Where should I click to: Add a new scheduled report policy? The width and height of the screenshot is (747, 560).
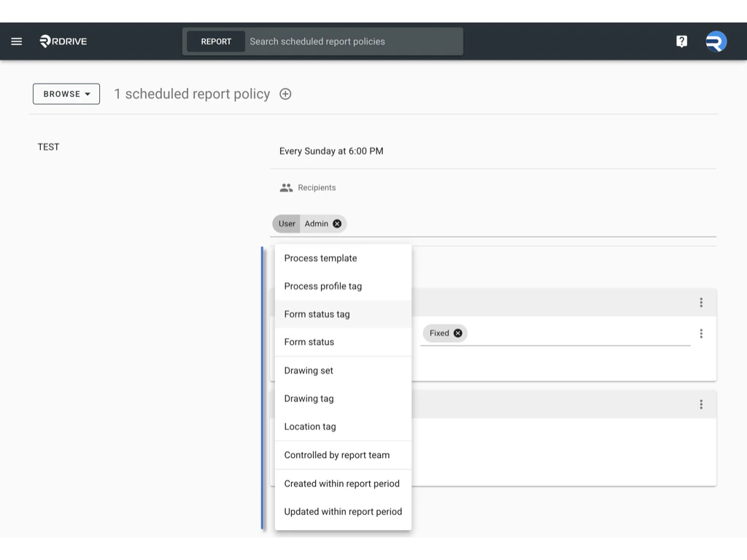[x=285, y=94]
